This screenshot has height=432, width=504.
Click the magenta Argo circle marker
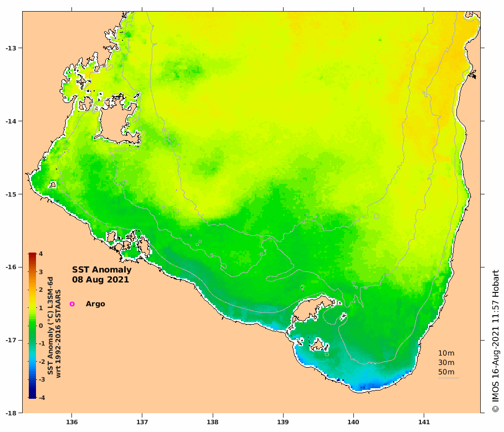pyautogui.click(x=72, y=304)
